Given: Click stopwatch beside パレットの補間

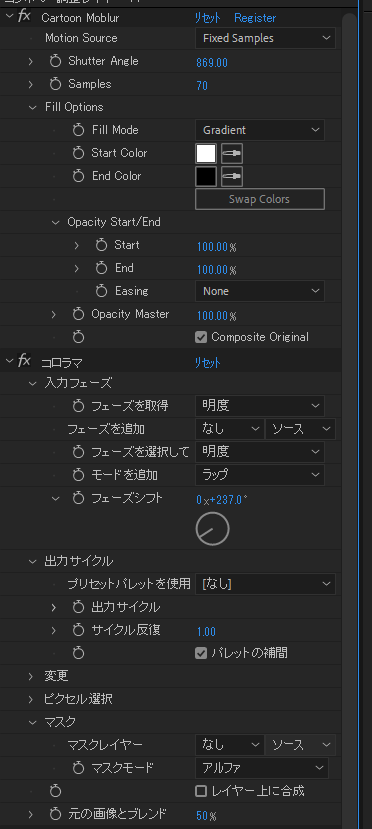Looking at the screenshot, I should click(x=78, y=653).
